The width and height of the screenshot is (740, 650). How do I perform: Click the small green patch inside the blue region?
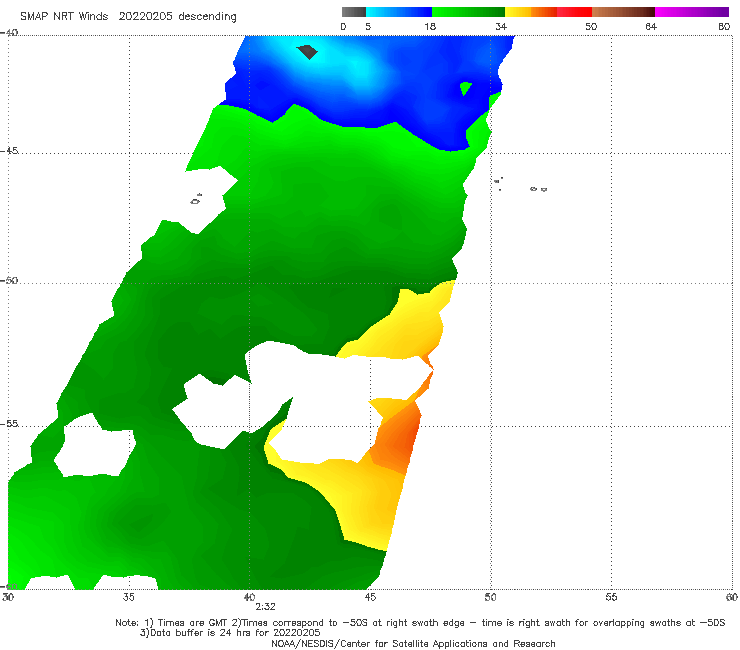click(465, 88)
